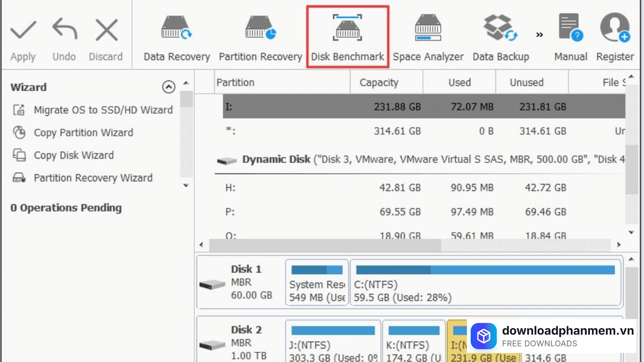
Task: Start Migrate OS to SSD/HD Wizard
Action: point(103,110)
